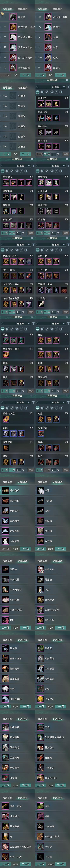The width and height of the screenshot is (70, 868).
Task: Switch to 奇趣坐骑 tab above 霸红尘
Action: point(22,9)
